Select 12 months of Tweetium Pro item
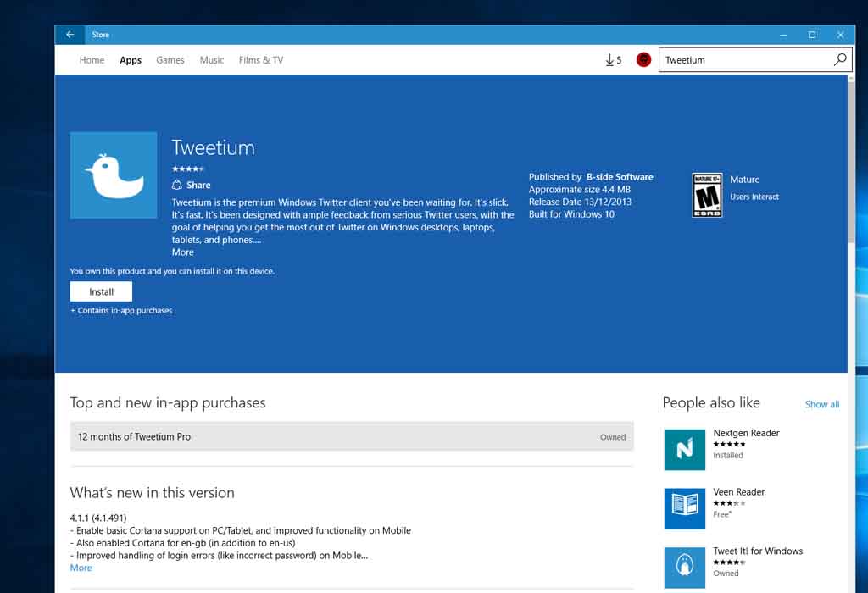 [351, 437]
